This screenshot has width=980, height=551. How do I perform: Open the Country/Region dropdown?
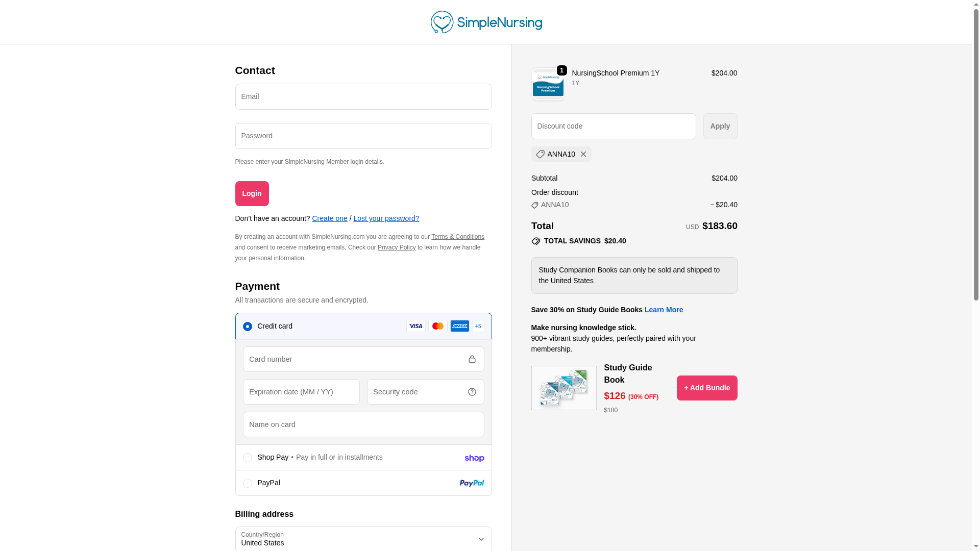[x=363, y=539]
